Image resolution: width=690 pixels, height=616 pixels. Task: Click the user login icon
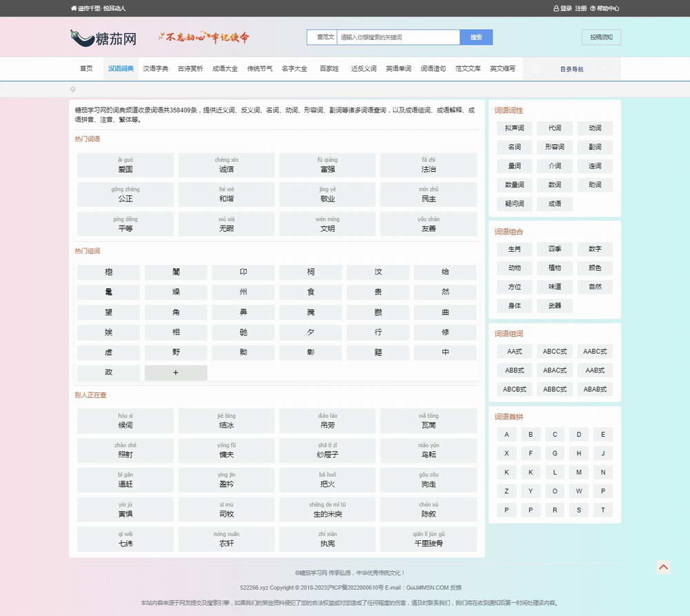pyautogui.click(x=556, y=8)
